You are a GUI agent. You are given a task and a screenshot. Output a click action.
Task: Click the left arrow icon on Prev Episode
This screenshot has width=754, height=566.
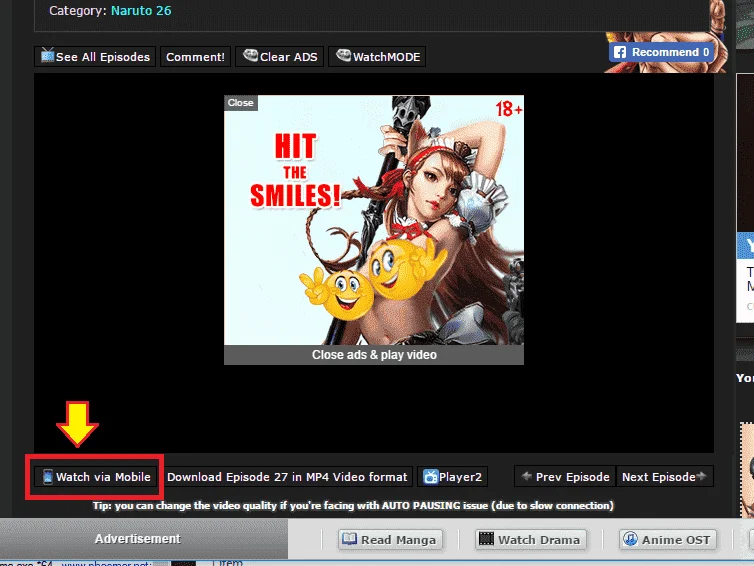point(527,476)
